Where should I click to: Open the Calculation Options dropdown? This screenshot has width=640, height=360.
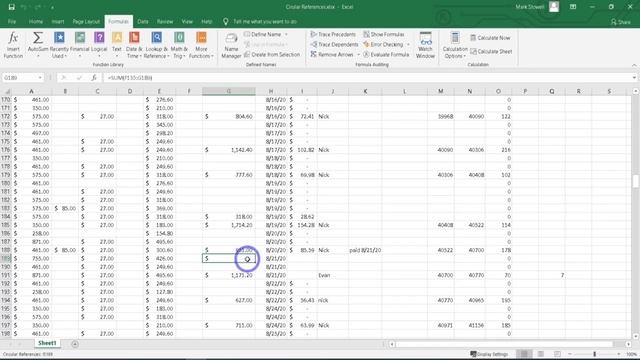(x=455, y=45)
